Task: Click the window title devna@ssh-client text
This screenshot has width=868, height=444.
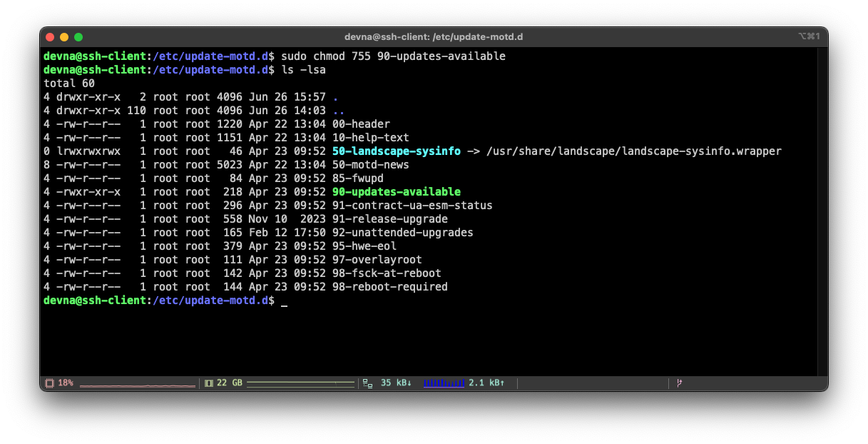Action: coord(434,37)
